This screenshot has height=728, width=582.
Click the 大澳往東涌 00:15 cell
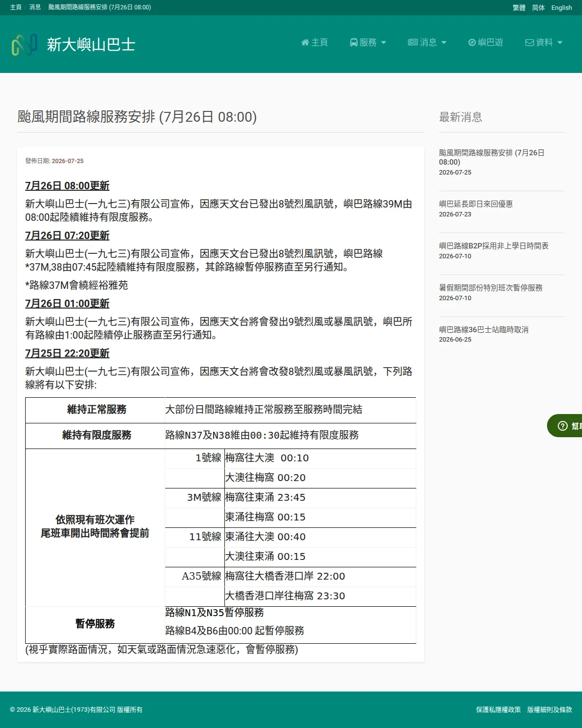[x=320, y=557]
